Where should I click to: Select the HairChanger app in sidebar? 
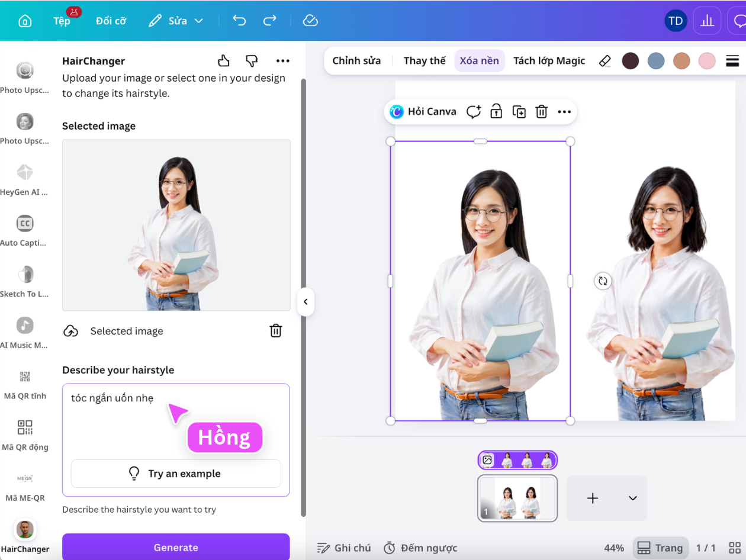click(24, 536)
